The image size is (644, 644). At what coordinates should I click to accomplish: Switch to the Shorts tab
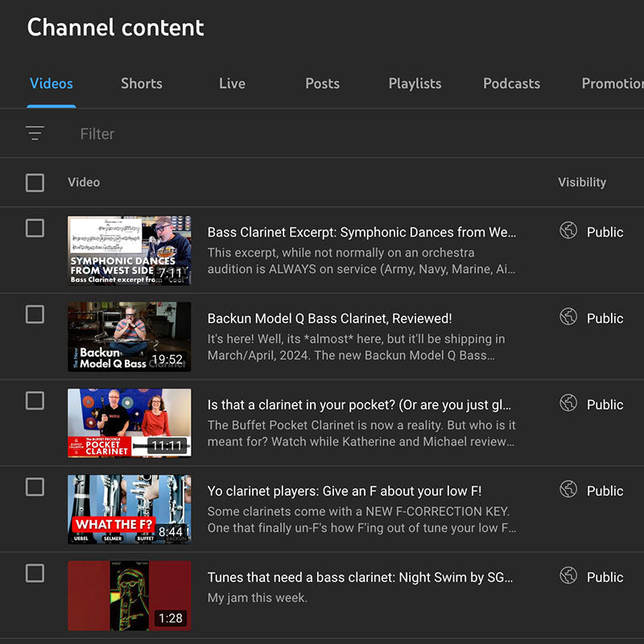coord(142,84)
